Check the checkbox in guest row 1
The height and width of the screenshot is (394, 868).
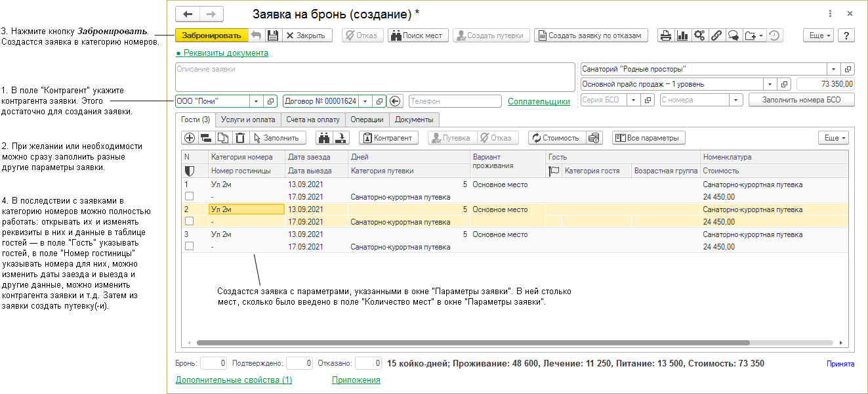189,196
